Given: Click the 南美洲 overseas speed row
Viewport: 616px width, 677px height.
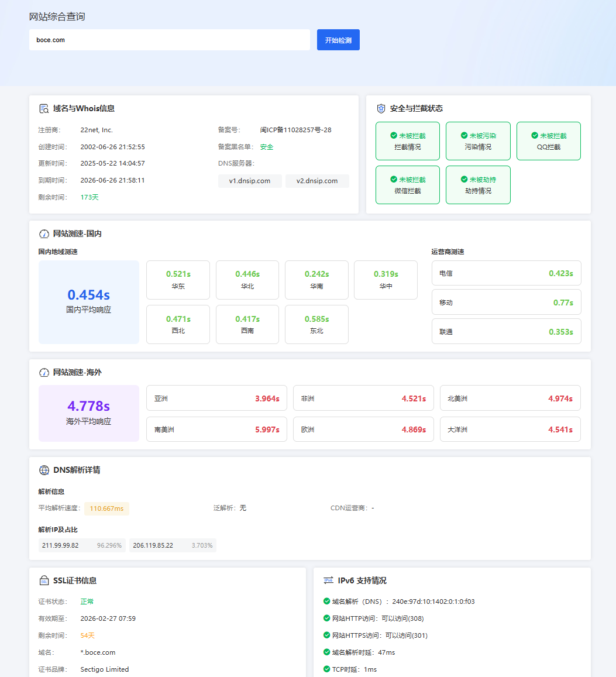Looking at the screenshot, I should point(216,429).
